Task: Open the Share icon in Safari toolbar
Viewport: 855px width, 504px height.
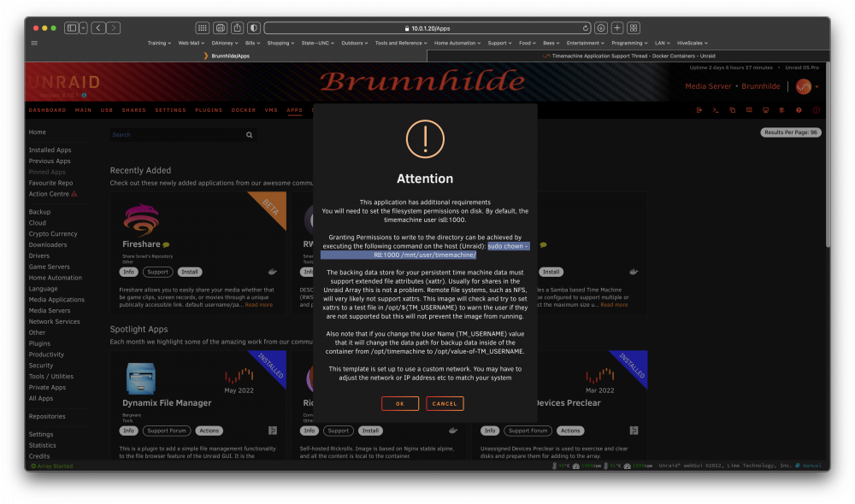Action: pos(237,28)
